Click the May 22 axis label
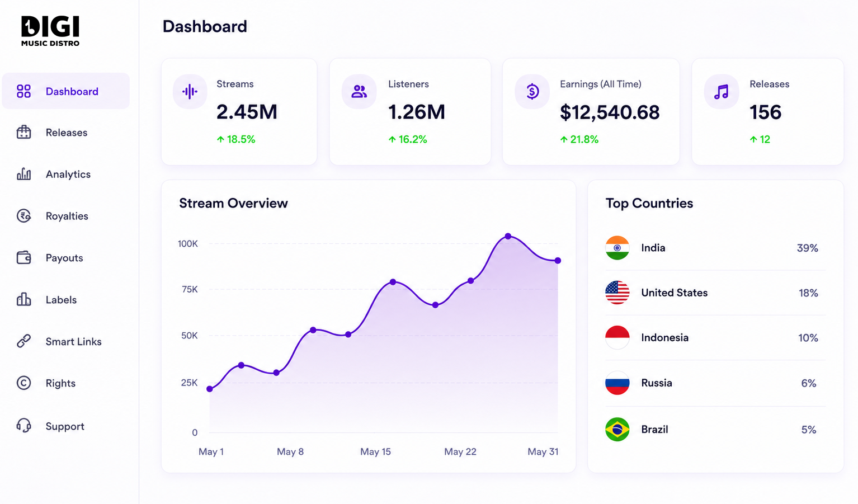The height and width of the screenshot is (504, 858). pos(460,451)
